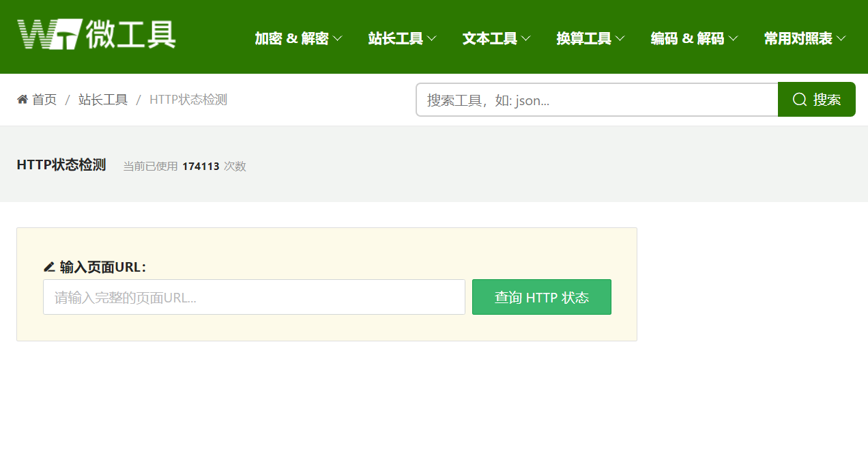The height and width of the screenshot is (469, 868).
Task: Click the 微工具 site logo
Action: click(96, 34)
